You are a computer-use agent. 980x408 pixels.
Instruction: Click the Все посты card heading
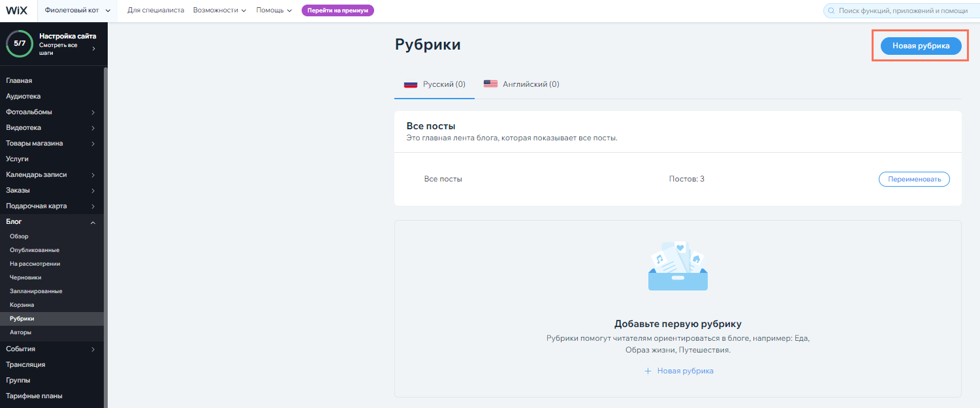(431, 126)
